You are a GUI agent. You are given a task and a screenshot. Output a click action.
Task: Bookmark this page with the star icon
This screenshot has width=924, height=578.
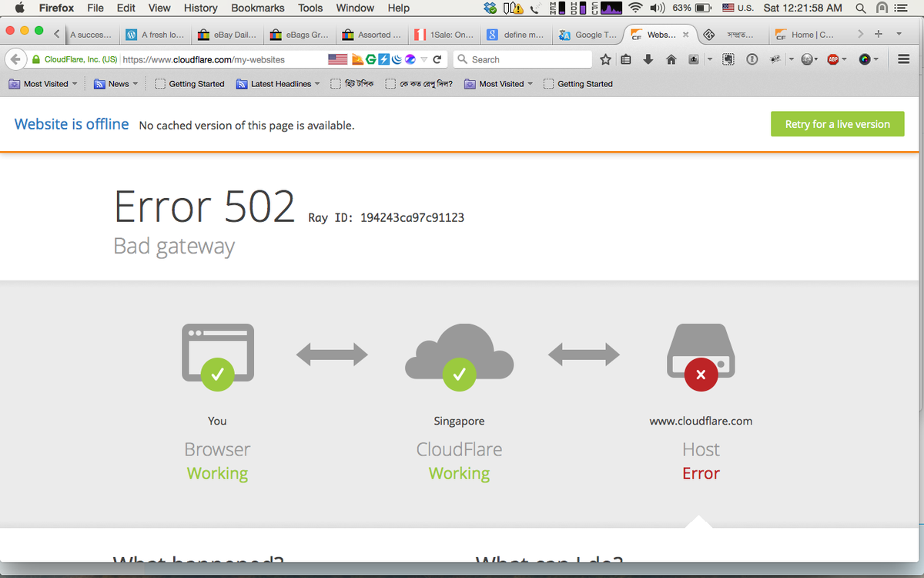pyautogui.click(x=605, y=59)
